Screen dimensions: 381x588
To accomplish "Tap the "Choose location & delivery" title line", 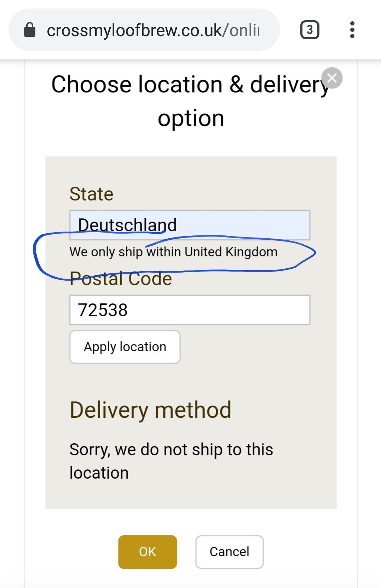I will 190,85.
